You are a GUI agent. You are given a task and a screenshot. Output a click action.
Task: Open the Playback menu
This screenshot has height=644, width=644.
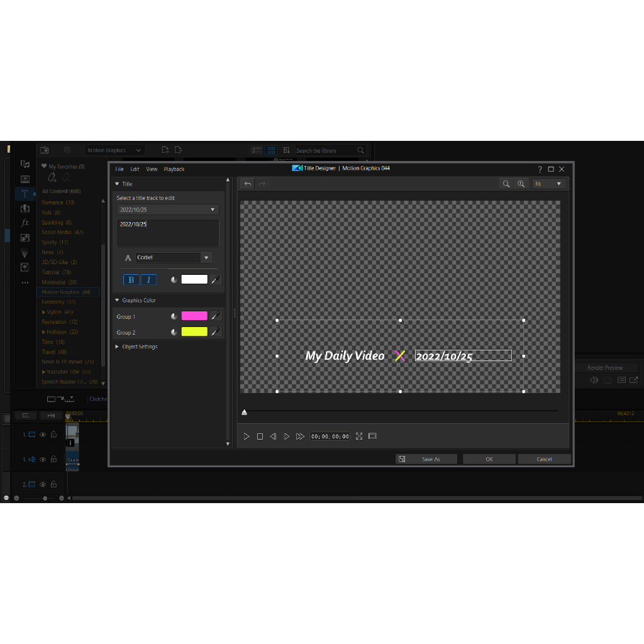(174, 169)
